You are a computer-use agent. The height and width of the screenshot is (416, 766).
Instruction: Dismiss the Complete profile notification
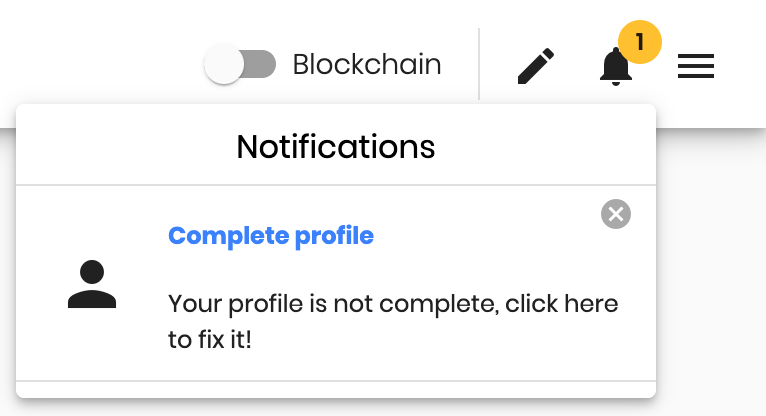(616, 214)
